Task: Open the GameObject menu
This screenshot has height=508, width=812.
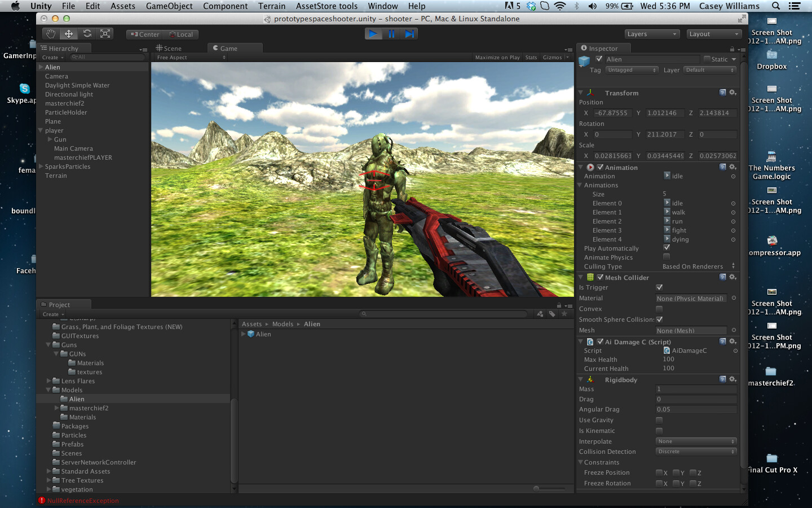Action: pos(169,6)
